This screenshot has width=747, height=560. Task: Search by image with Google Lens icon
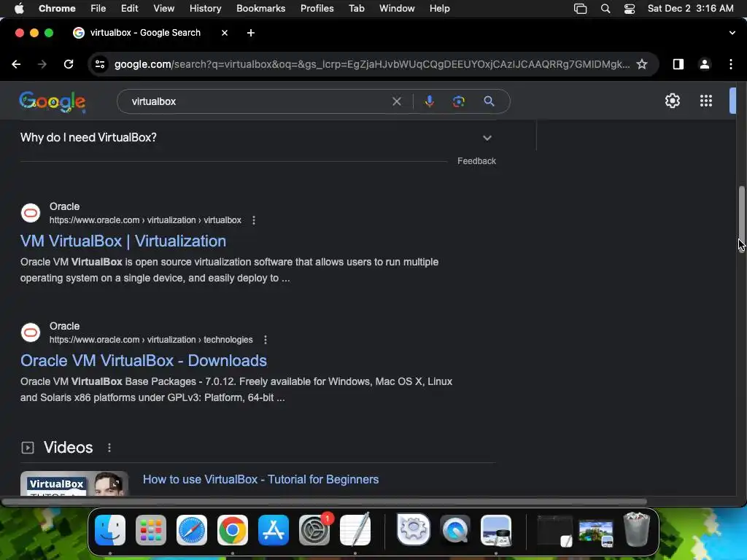[x=458, y=101]
